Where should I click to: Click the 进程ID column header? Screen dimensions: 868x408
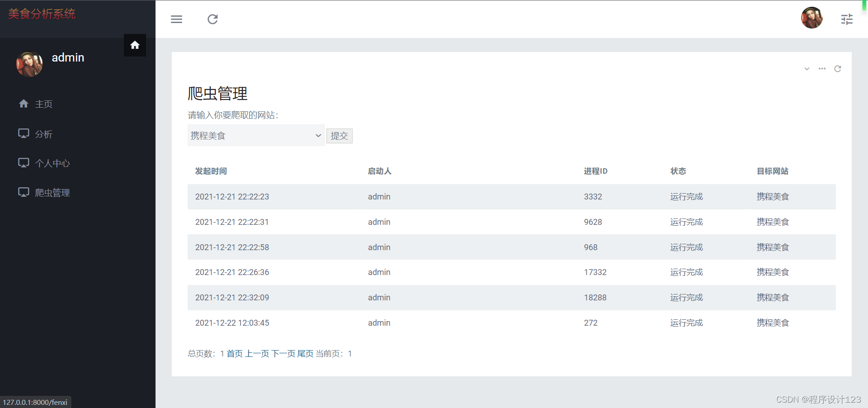point(595,171)
